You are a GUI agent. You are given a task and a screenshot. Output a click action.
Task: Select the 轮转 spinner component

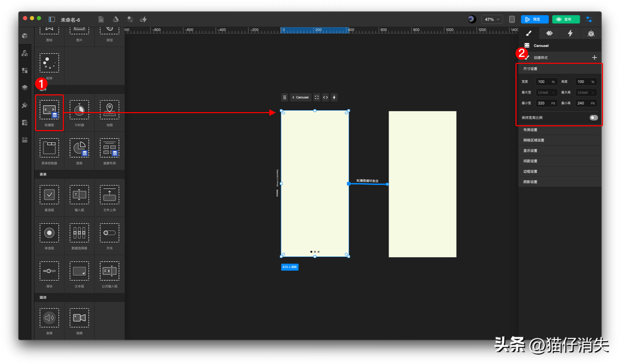(49, 66)
